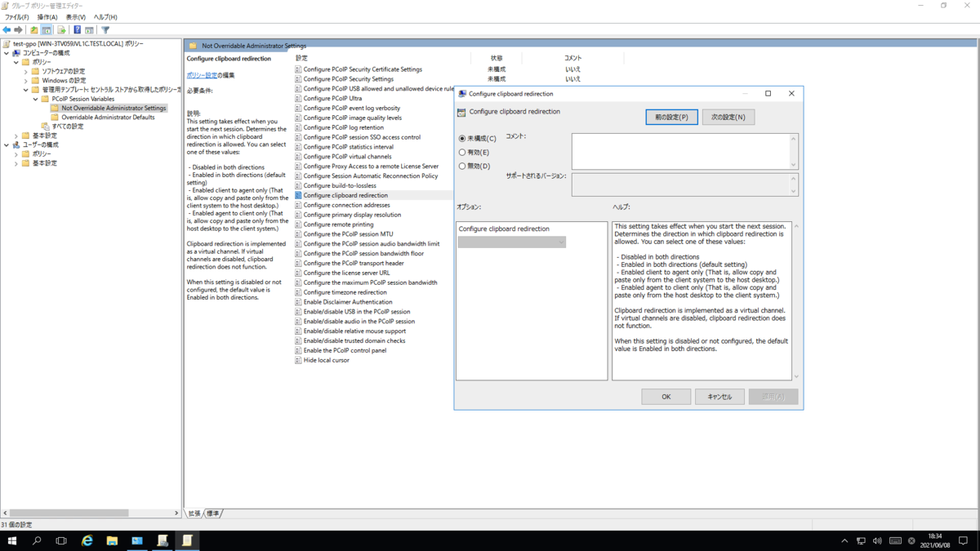Collapse the PCoIP Session Variables node
The height and width of the screenshot is (551, 980).
coord(35,99)
